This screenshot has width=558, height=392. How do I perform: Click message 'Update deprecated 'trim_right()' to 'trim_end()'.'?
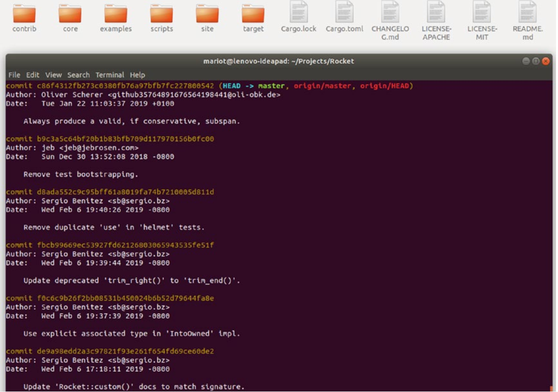pyautogui.click(x=132, y=281)
